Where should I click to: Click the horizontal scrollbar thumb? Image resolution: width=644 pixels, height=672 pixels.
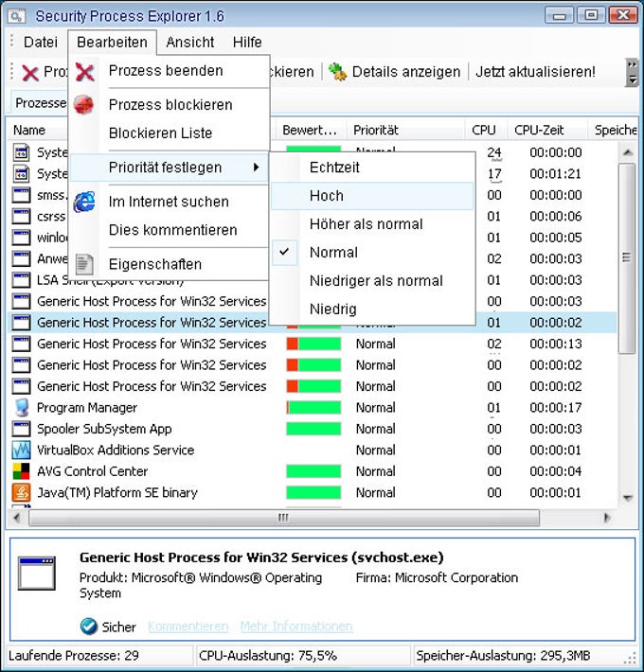pyautogui.click(x=283, y=518)
